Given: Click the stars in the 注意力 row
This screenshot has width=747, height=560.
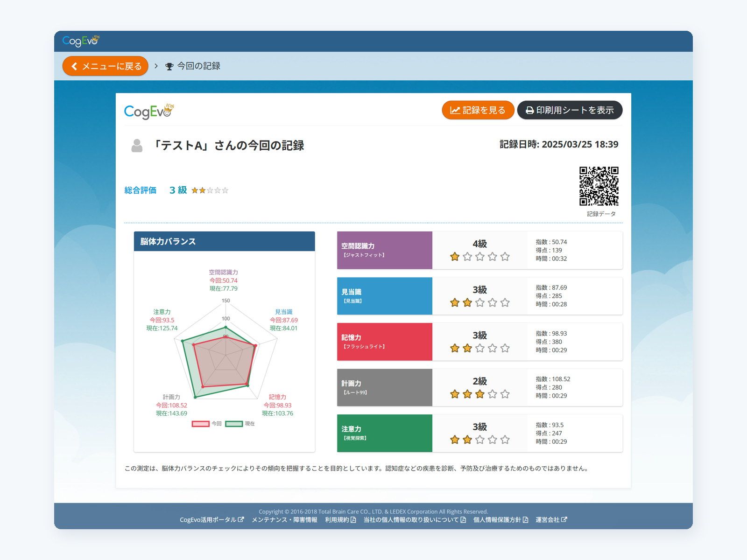Looking at the screenshot, I should tap(479, 440).
